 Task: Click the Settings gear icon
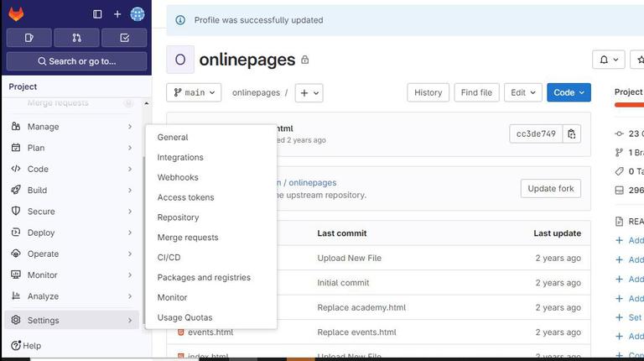16,320
